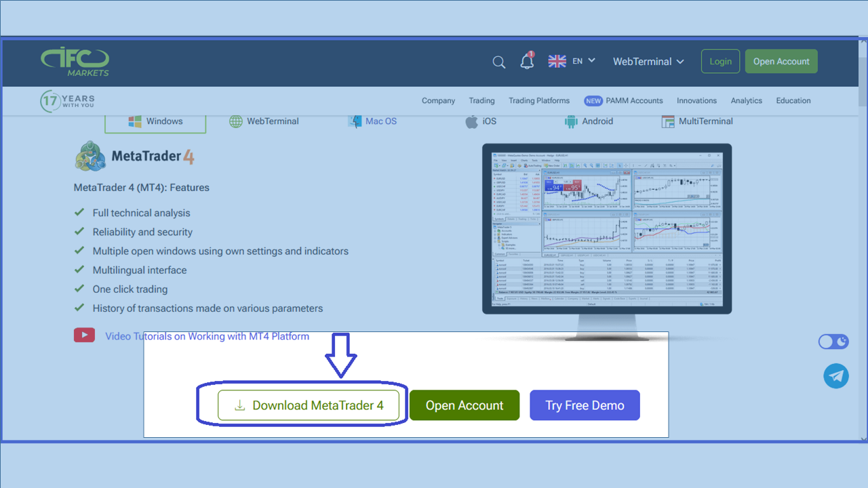Click the notification bell icon
The width and height of the screenshot is (868, 488).
point(527,62)
